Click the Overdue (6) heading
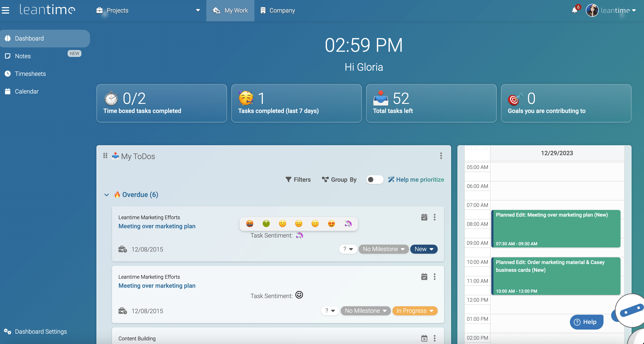Viewport: 644px width, 344px height. coord(136,195)
